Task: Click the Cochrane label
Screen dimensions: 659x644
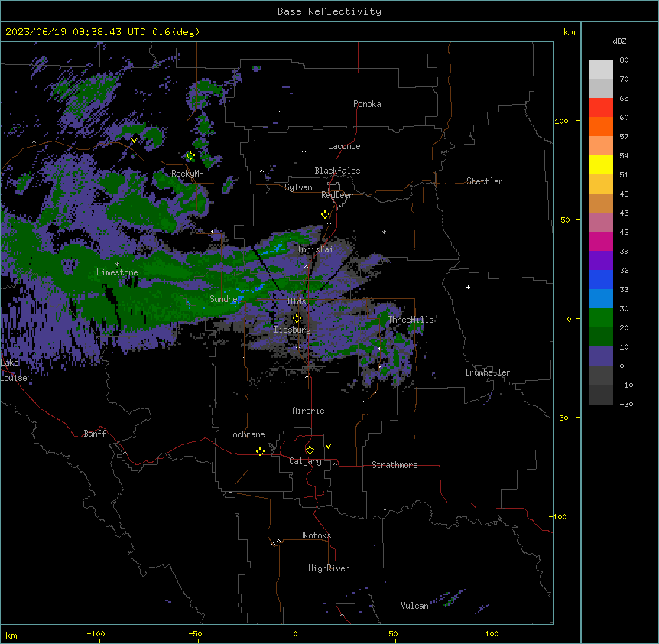Action: pos(246,434)
